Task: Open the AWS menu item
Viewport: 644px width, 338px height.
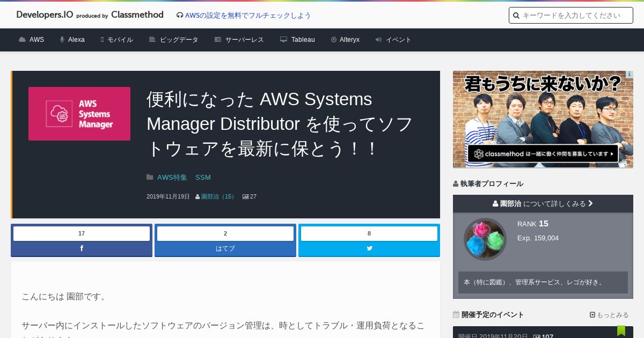Action: [36, 40]
